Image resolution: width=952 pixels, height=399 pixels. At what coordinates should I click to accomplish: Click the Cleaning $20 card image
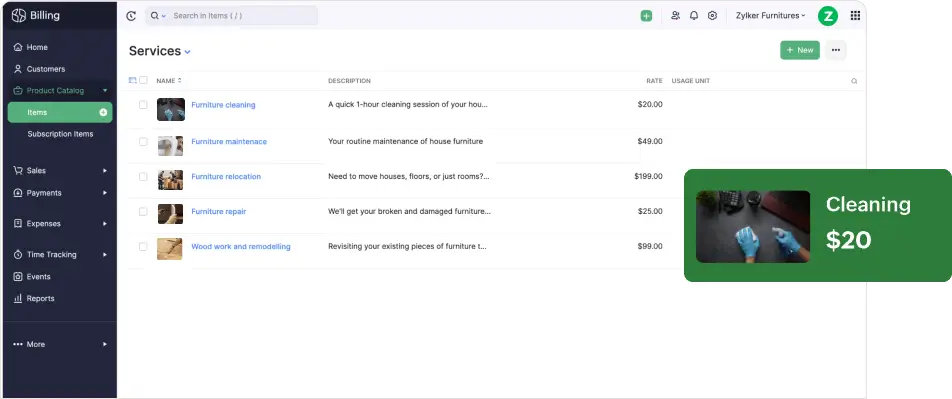click(753, 227)
